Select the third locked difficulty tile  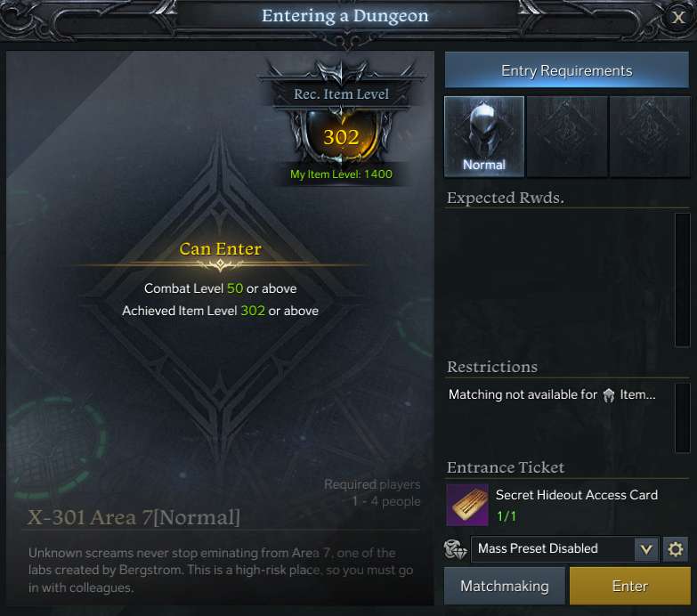(x=650, y=136)
